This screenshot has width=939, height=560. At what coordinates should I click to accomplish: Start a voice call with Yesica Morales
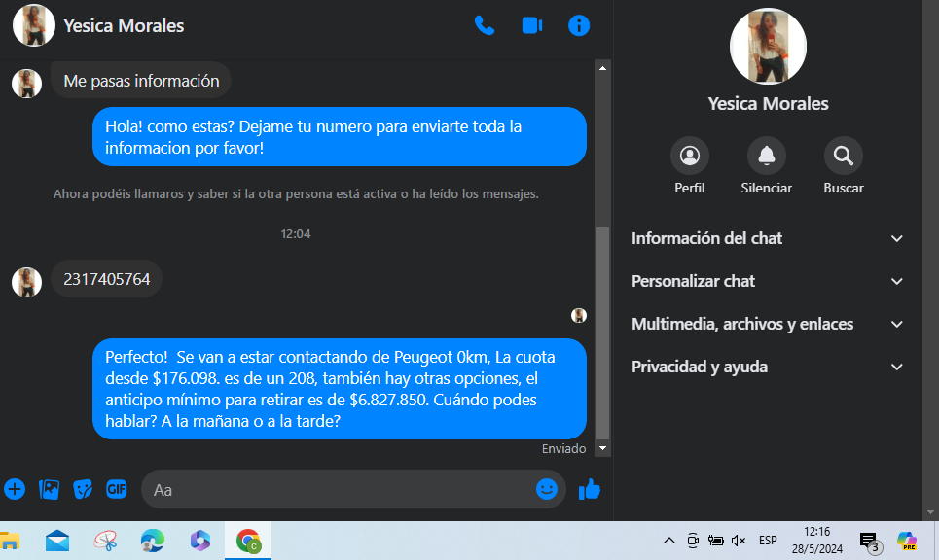pos(485,25)
